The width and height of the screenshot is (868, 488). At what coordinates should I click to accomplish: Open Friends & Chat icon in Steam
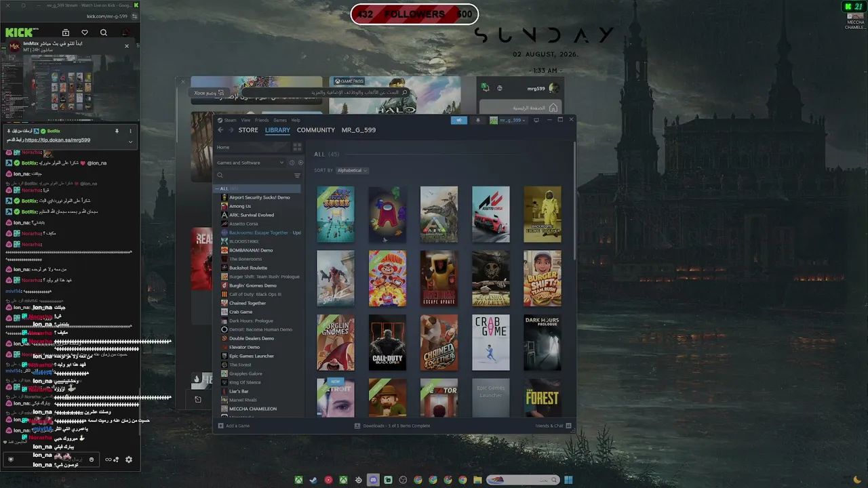[568, 426]
